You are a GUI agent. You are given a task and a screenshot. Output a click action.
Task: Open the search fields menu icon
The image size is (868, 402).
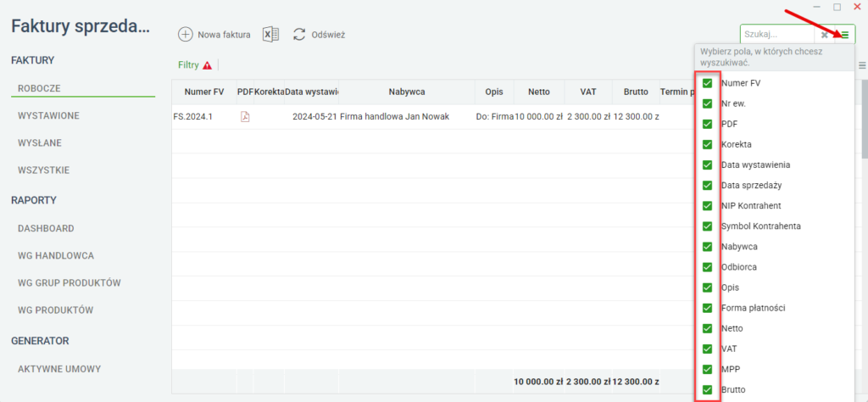tap(845, 35)
